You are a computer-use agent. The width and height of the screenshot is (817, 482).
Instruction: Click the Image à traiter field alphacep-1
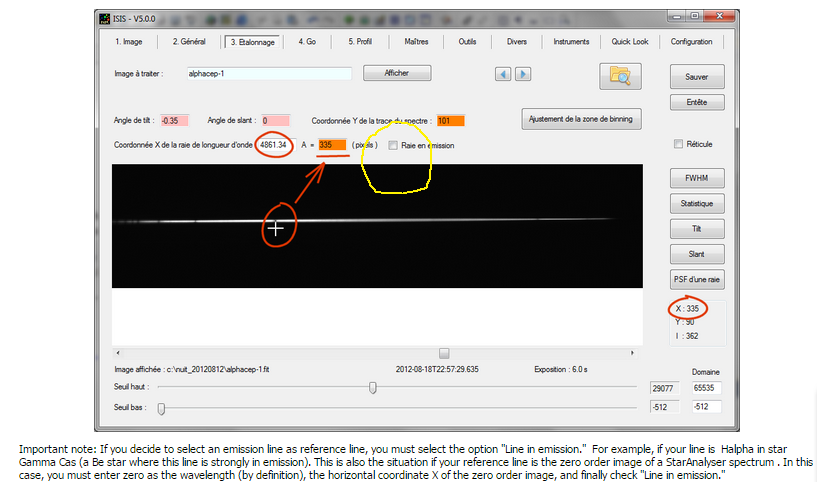[x=269, y=73]
